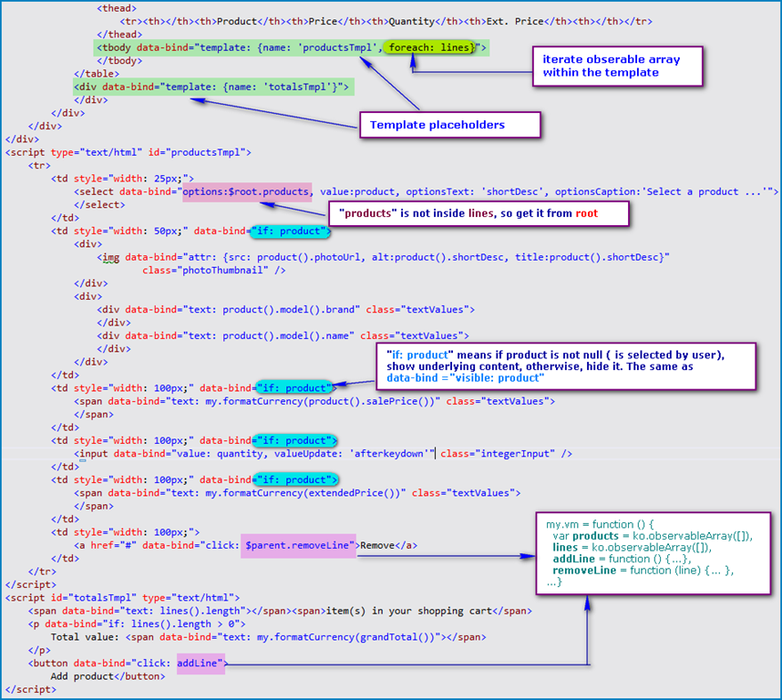Select the "iterate observable array" callout box
Viewport: 782px width, 700px height.
(x=617, y=66)
